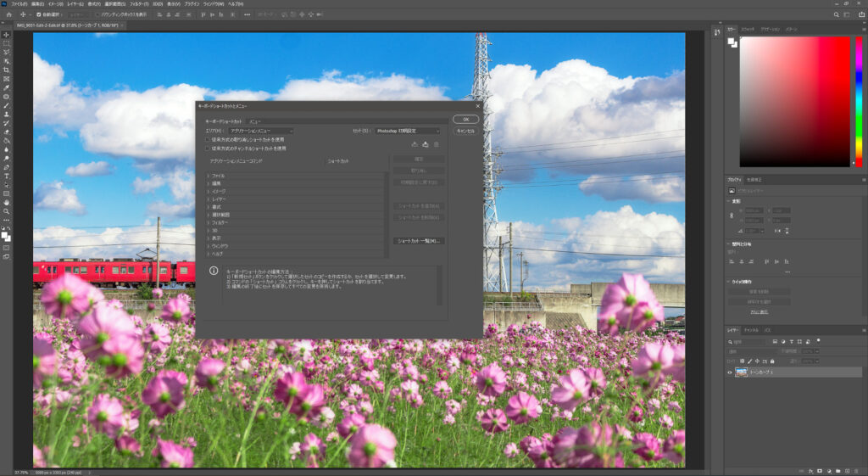Open the ヘルプ menu in the menu bar
This screenshot has height=476, width=868.
tap(236, 4)
